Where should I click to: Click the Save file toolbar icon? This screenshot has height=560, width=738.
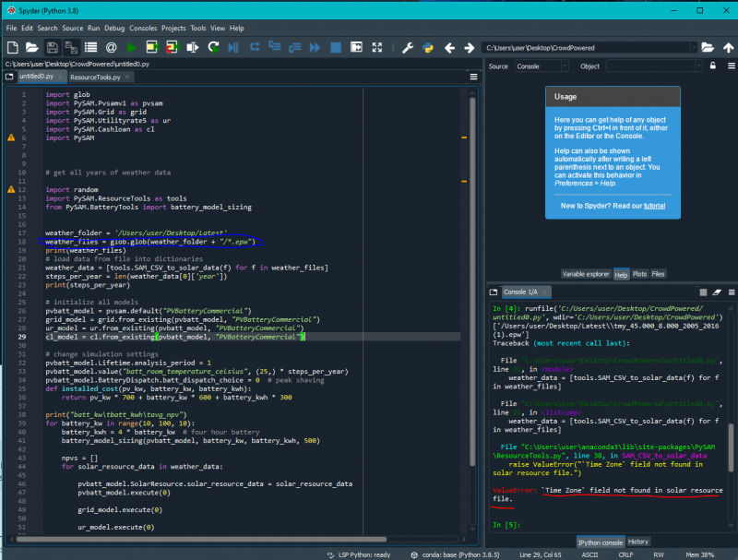point(52,47)
